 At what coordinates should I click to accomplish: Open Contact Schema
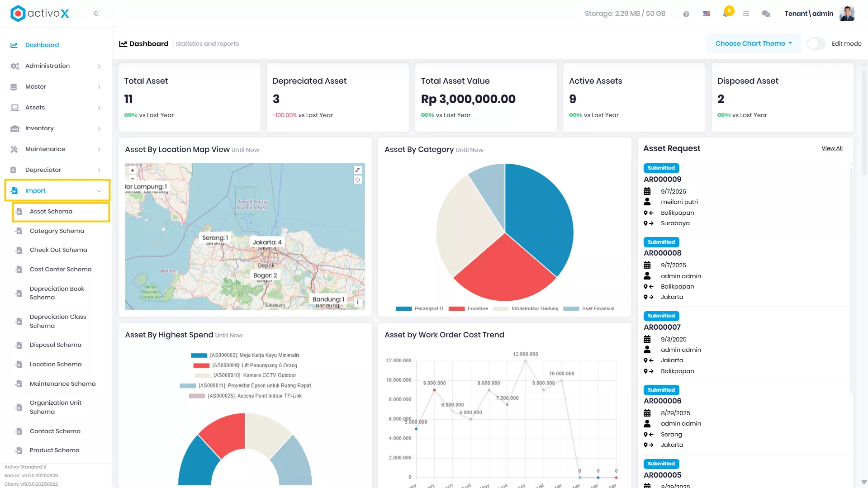click(55, 431)
